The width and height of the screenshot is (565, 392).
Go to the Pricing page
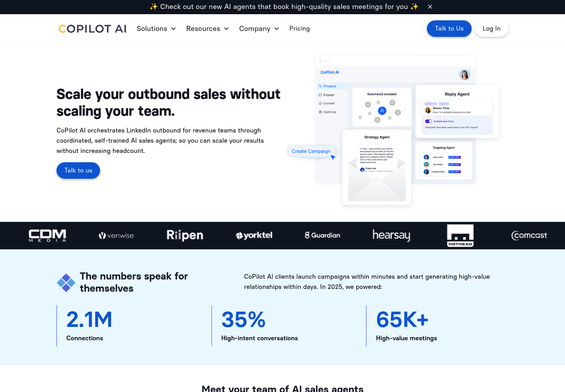pos(299,29)
